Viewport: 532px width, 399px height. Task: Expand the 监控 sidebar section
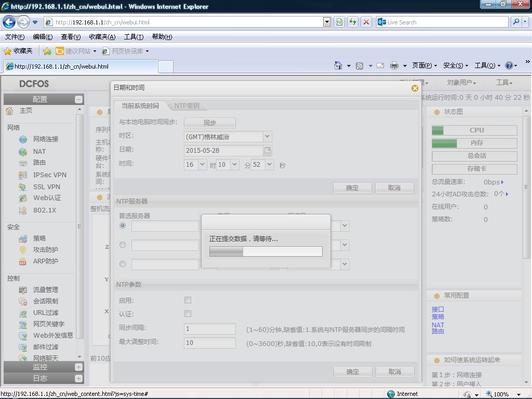(x=78, y=367)
